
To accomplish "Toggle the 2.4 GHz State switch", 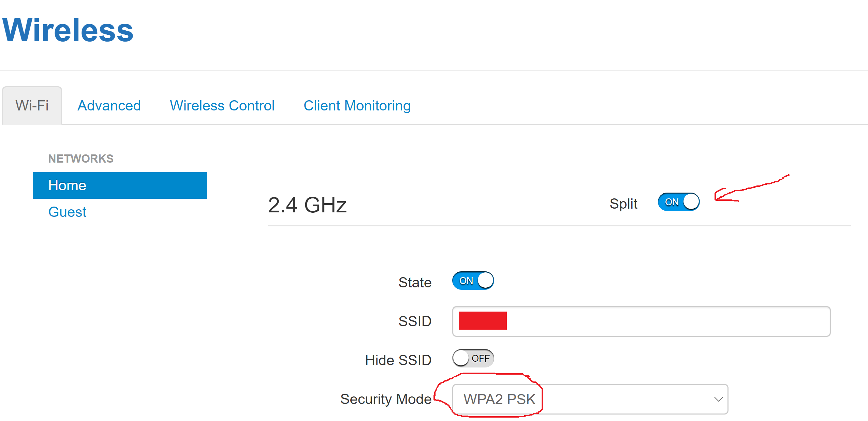I will [473, 281].
